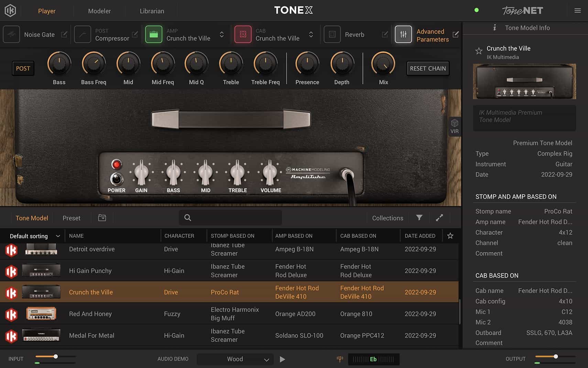Screen dimensions: 588x368
Task: Click the amp GAIN knob
Action: pos(141,172)
